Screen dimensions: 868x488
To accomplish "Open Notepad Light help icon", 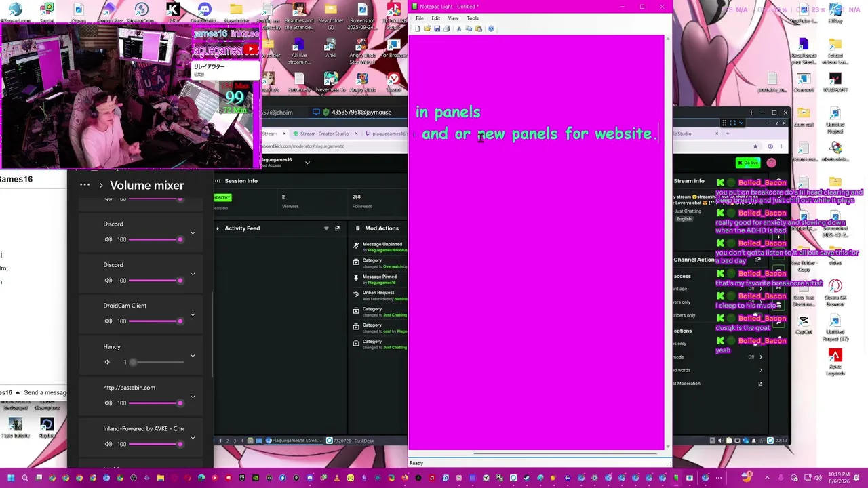I will tap(491, 28).
